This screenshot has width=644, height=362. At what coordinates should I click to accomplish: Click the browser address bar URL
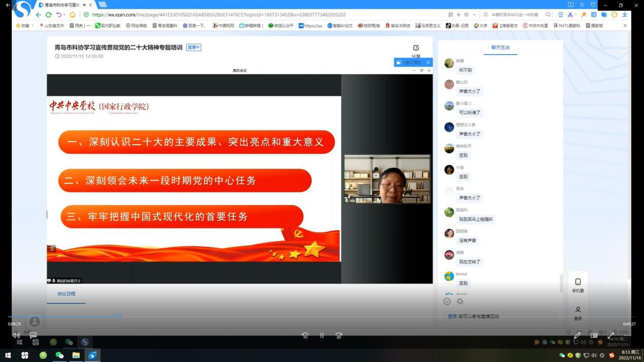[x=219, y=15]
